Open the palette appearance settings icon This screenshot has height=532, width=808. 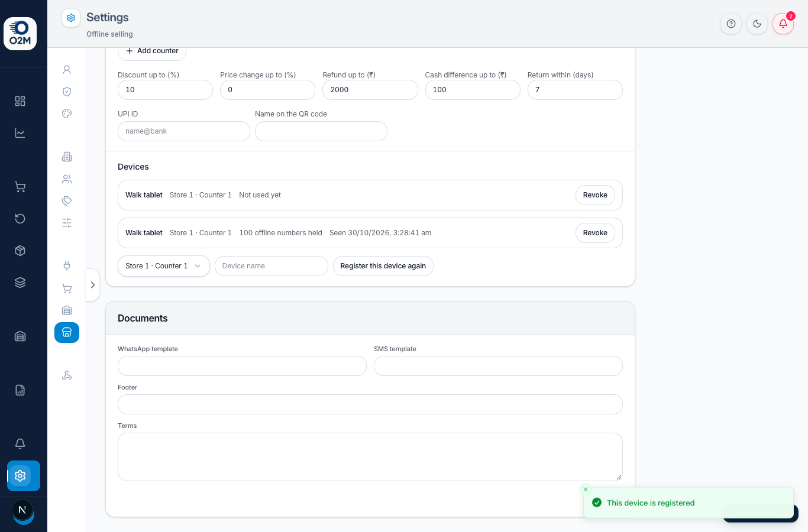click(67, 113)
